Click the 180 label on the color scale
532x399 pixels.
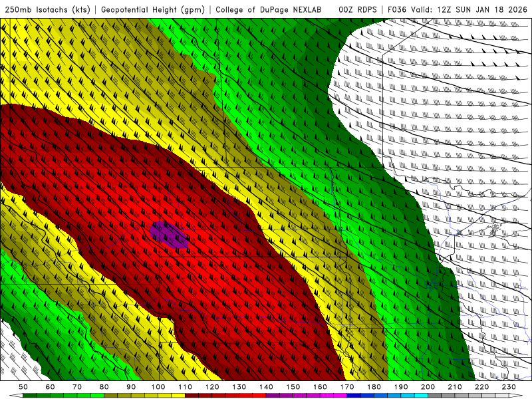[x=374, y=387]
